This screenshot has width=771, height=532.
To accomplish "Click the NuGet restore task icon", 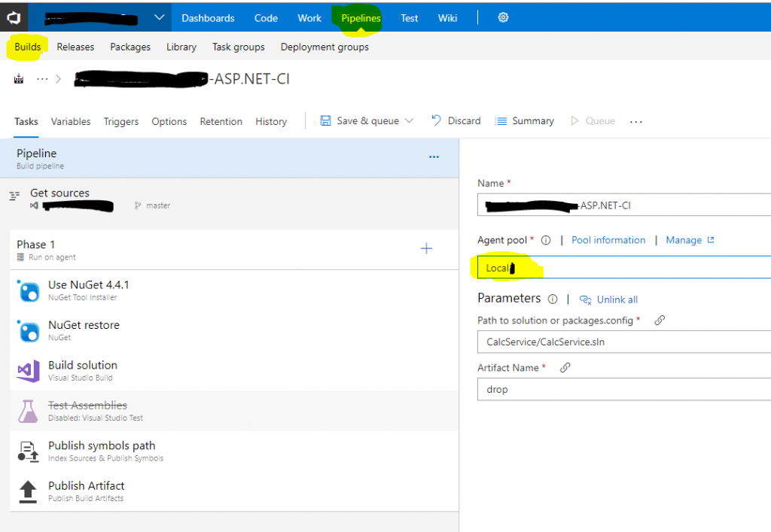I will tap(28, 330).
